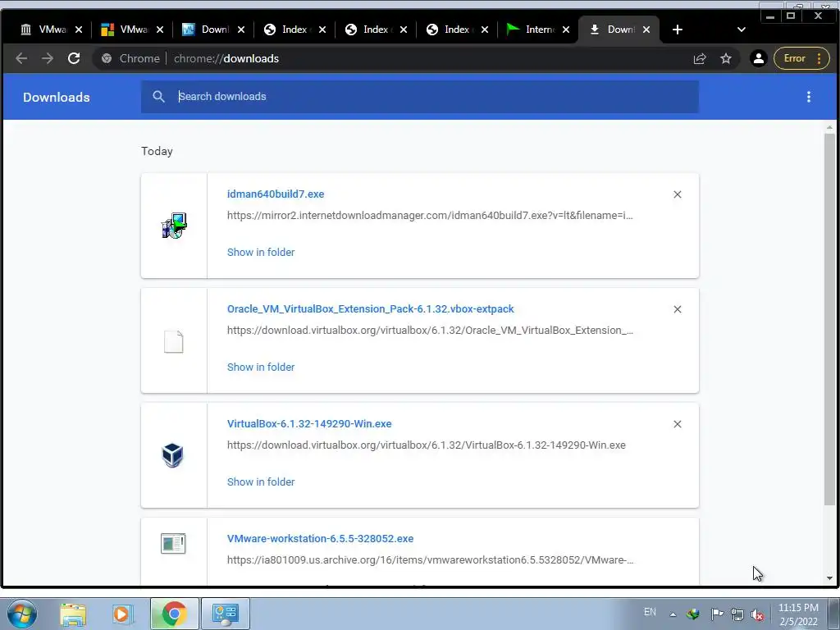Go back using the browser back arrow

pos(21,58)
